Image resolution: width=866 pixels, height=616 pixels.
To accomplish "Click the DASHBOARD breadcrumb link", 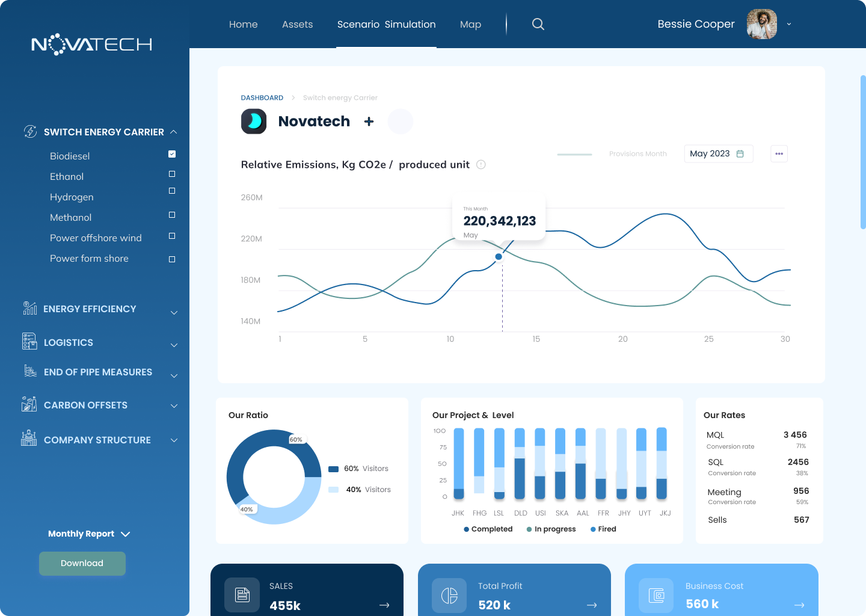I will click(x=262, y=98).
